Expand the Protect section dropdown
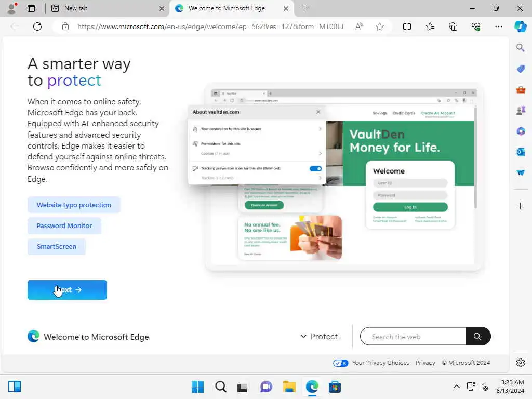Screen dimensions: 532x399 click(x=319, y=337)
